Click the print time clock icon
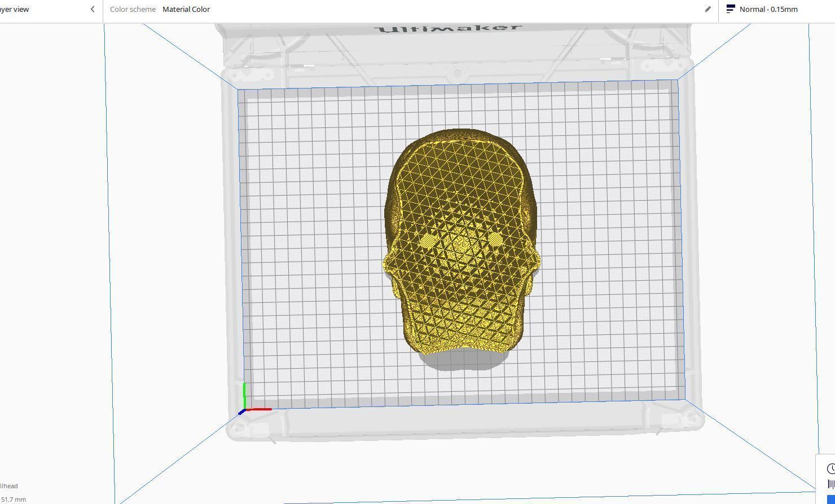The height and width of the screenshot is (504, 835). click(x=831, y=468)
